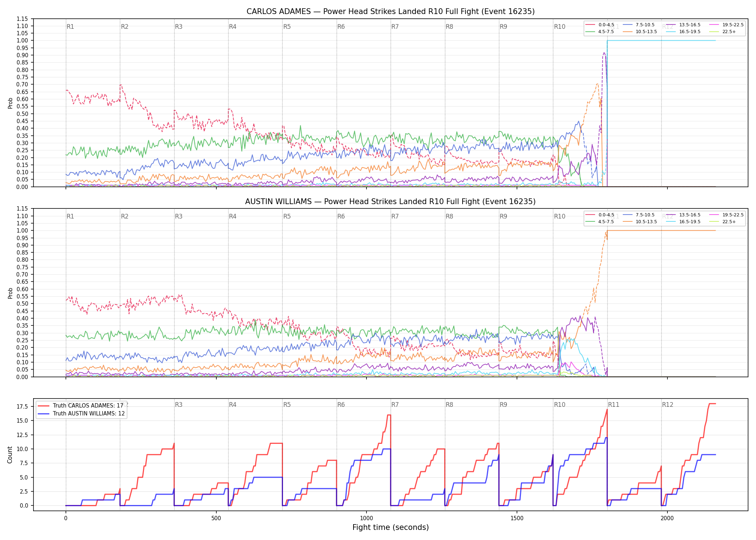Click '1.15' tick on Carlos Adames chart

point(22,19)
